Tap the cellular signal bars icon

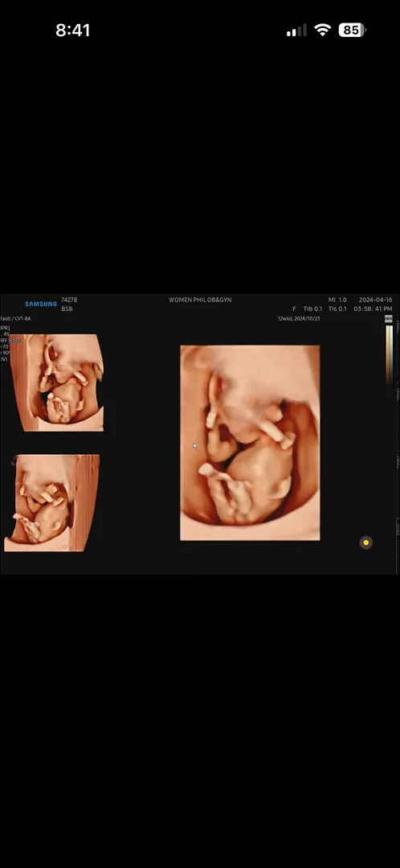point(296,31)
